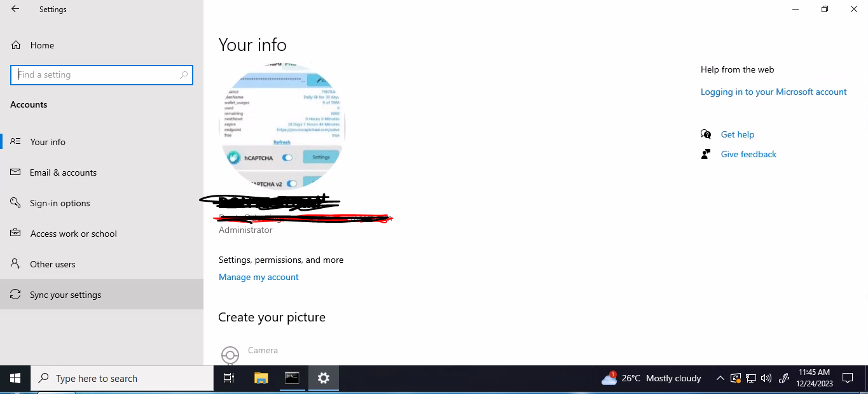The width and height of the screenshot is (868, 394).
Task: Open the Manage my account link
Action: (x=258, y=277)
